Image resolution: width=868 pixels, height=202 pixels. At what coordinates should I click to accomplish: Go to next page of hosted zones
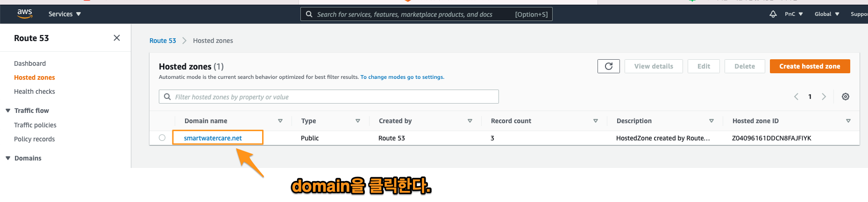tap(824, 97)
